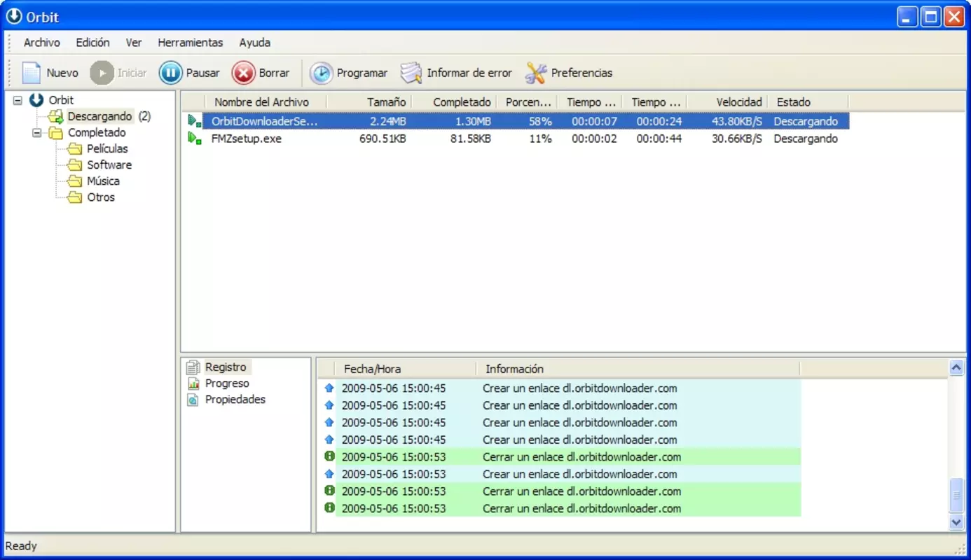Pause downloads with the Pausar icon

pos(170,73)
